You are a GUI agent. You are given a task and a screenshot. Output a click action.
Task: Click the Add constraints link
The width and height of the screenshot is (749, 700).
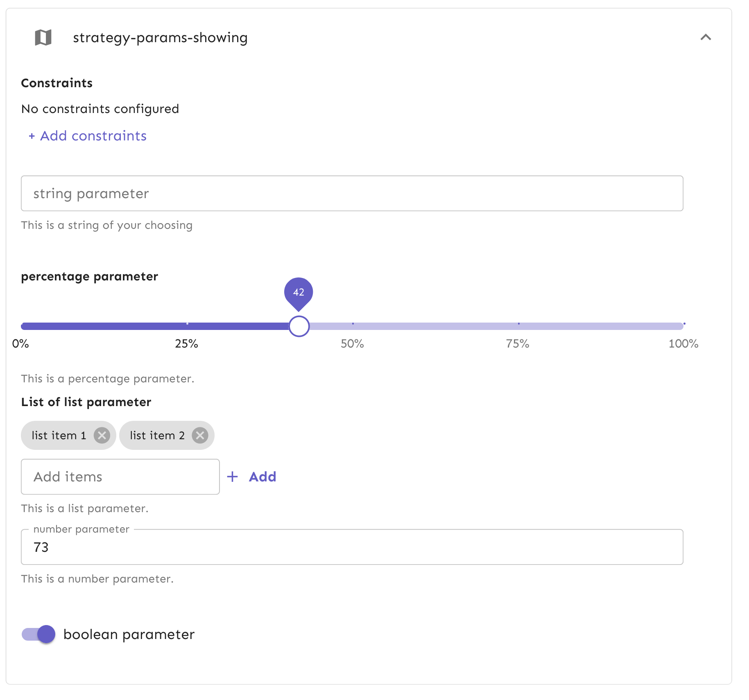[x=88, y=136]
